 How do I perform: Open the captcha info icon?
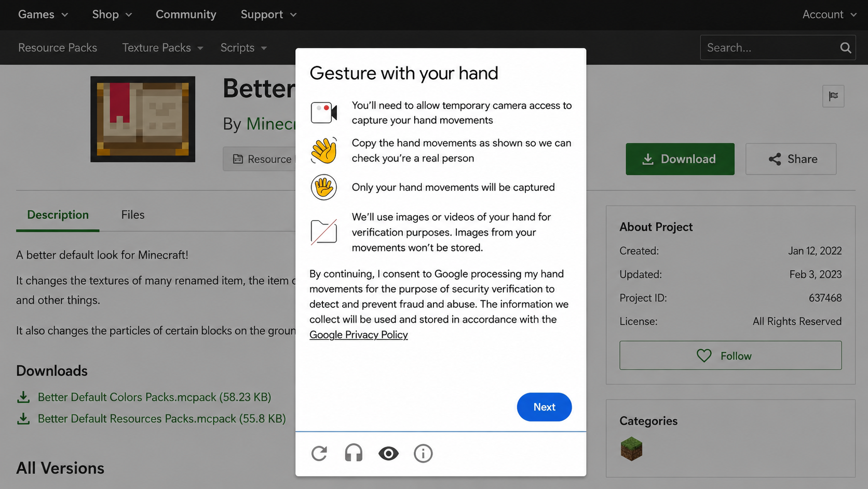tap(423, 454)
